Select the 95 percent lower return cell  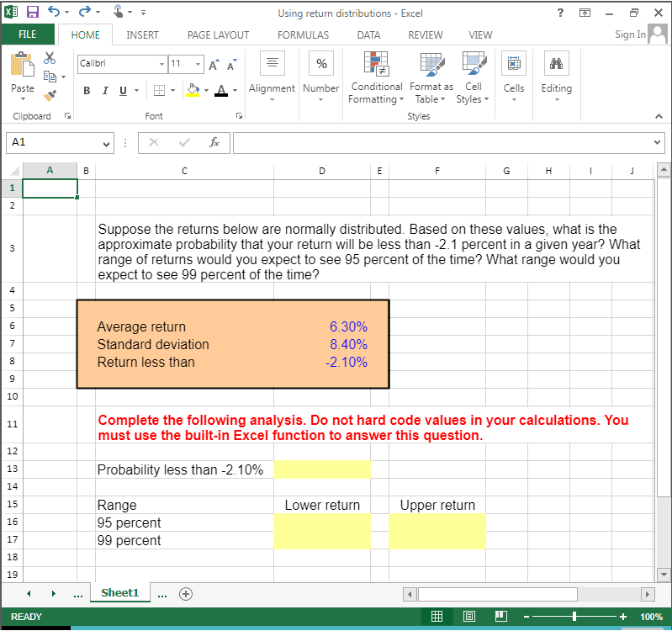point(322,522)
